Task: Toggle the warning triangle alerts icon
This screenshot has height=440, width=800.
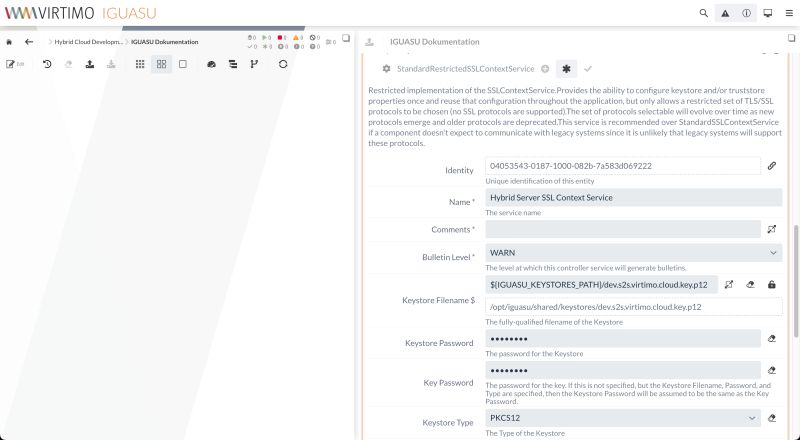Action: tap(725, 13)
